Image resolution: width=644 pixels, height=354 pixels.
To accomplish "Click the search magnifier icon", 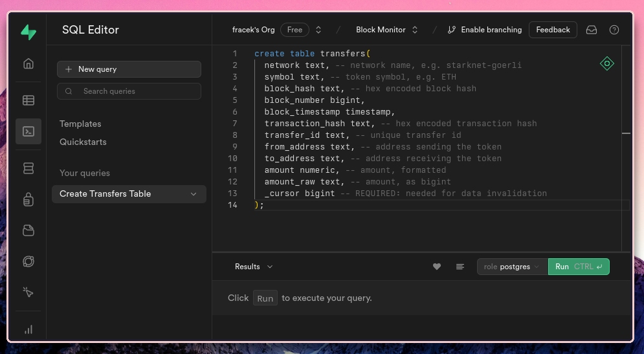I will (x=69, y=91).
